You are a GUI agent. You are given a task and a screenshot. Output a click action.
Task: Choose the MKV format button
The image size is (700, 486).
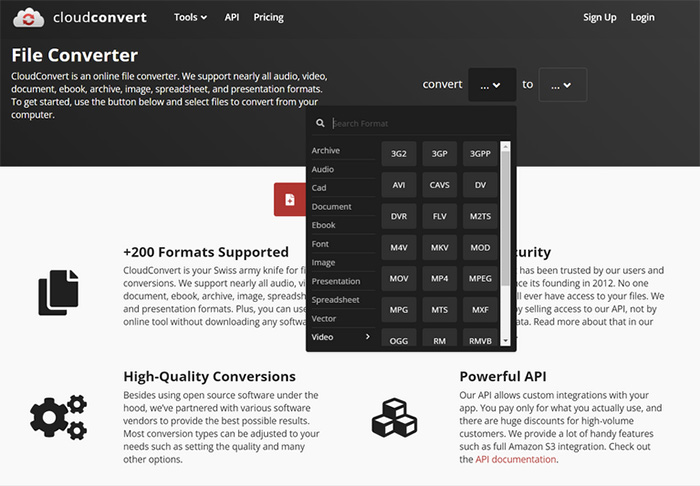click(x=439, y=247)
